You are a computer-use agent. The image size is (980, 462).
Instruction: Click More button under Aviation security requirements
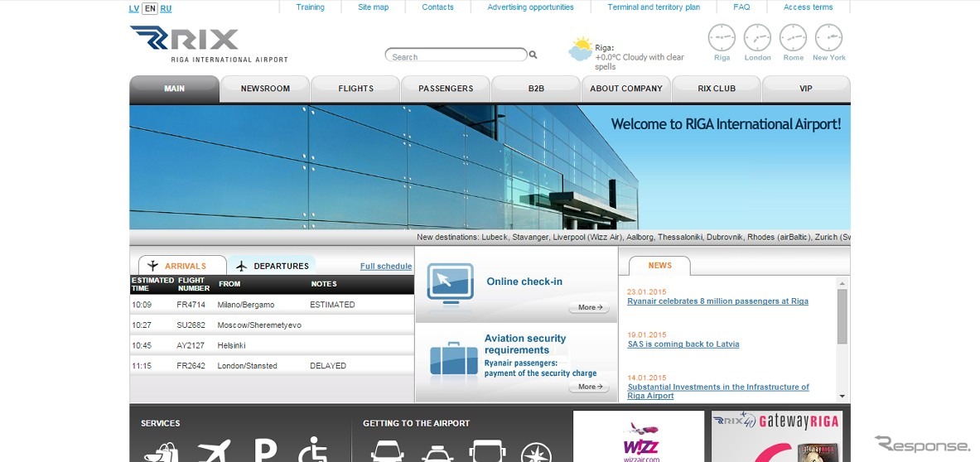pos(589,387)
